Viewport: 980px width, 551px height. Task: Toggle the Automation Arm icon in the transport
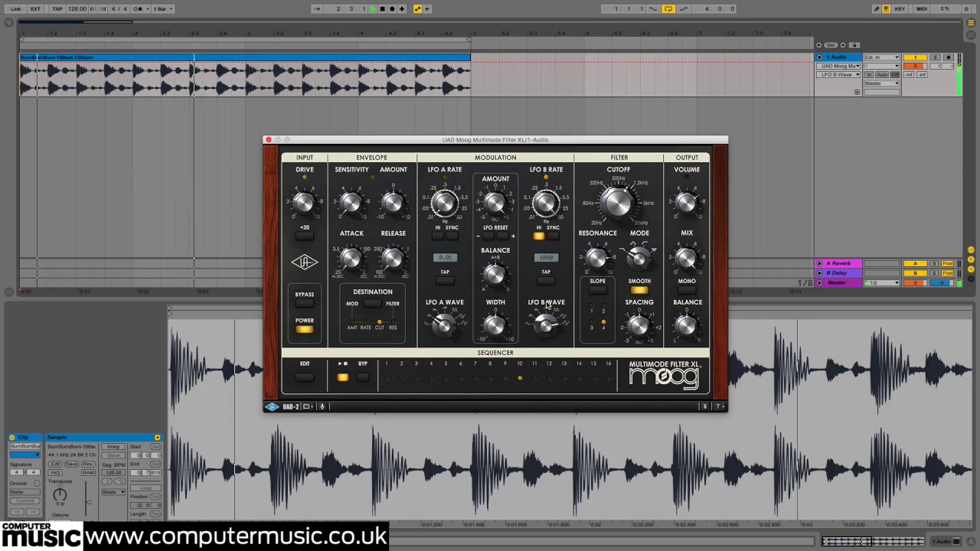coord(418,9)
